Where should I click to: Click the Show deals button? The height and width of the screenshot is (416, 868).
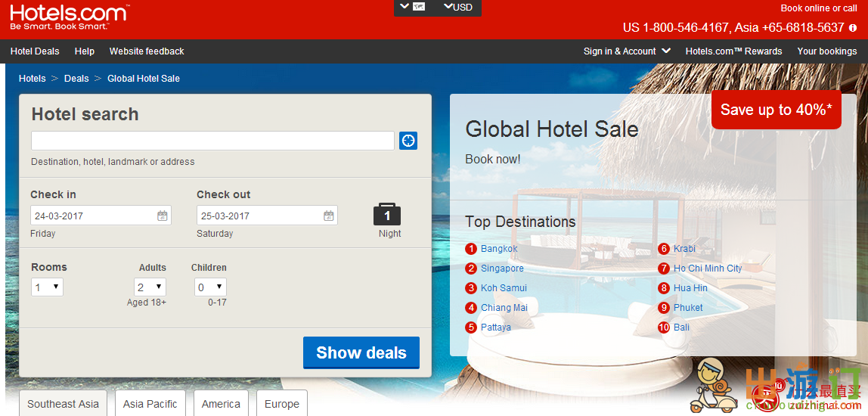[361, 353]
